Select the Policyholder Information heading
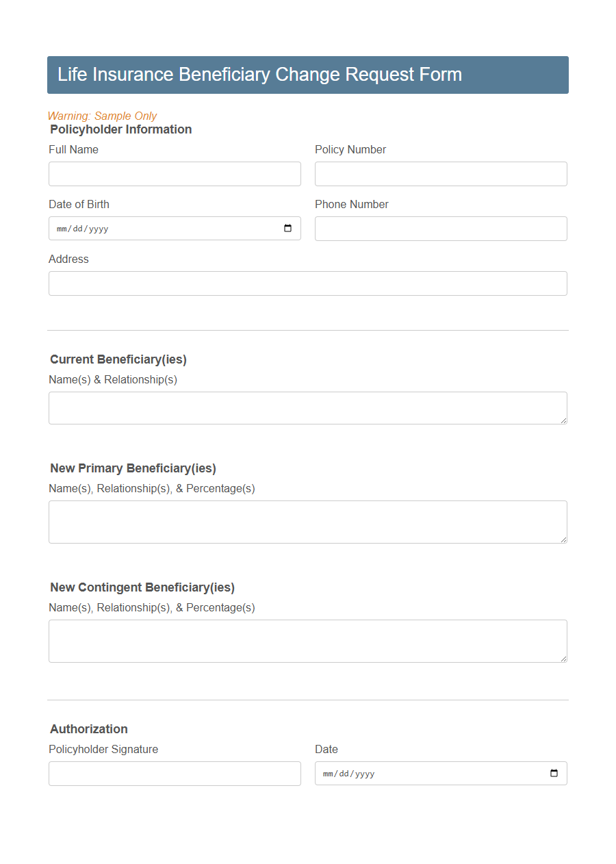The width and height of the screenshot is (616, 864). [120, 129]
